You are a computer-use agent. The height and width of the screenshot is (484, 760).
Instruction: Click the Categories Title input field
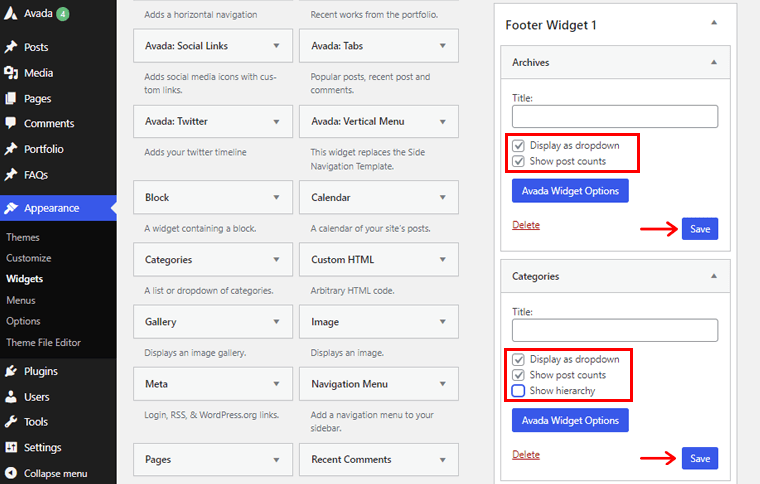(x=615, y=330)
